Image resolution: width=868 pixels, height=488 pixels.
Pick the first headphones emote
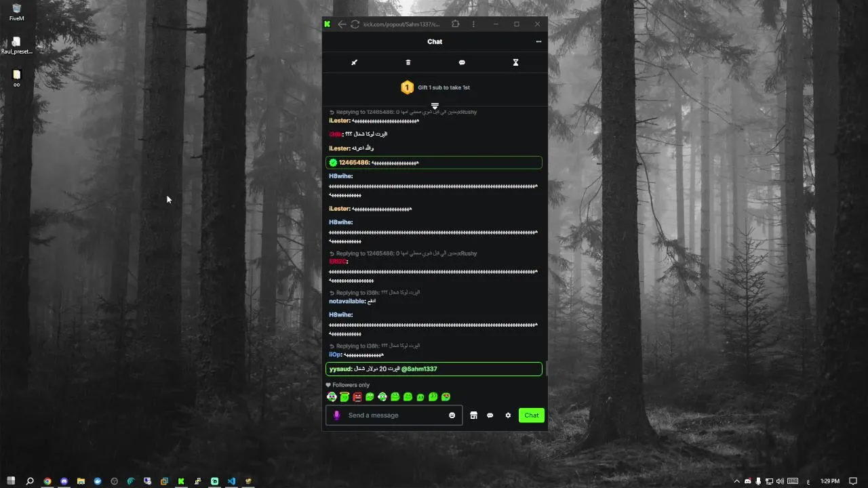(332, 397)
